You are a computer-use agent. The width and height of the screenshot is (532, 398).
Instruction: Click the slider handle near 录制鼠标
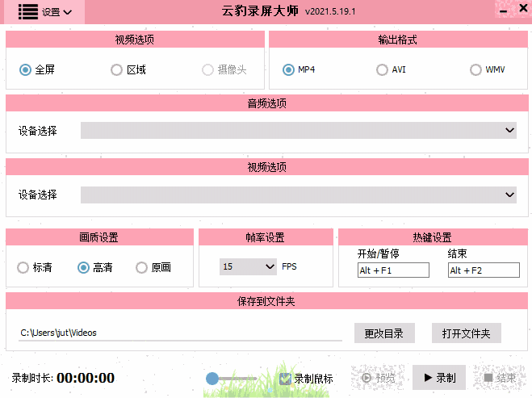click(212, 378)
